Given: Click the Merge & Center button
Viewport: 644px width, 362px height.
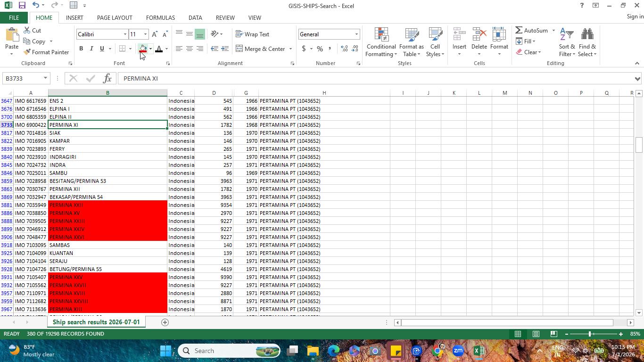Looking at the screenshot, I should (260, 49).
